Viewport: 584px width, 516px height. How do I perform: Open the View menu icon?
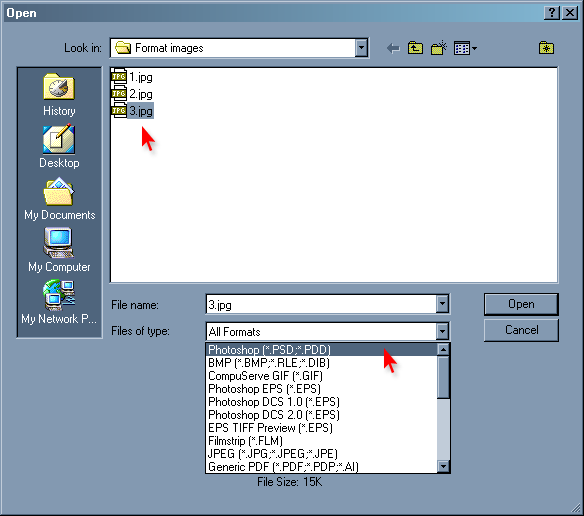tap(465, 48)
